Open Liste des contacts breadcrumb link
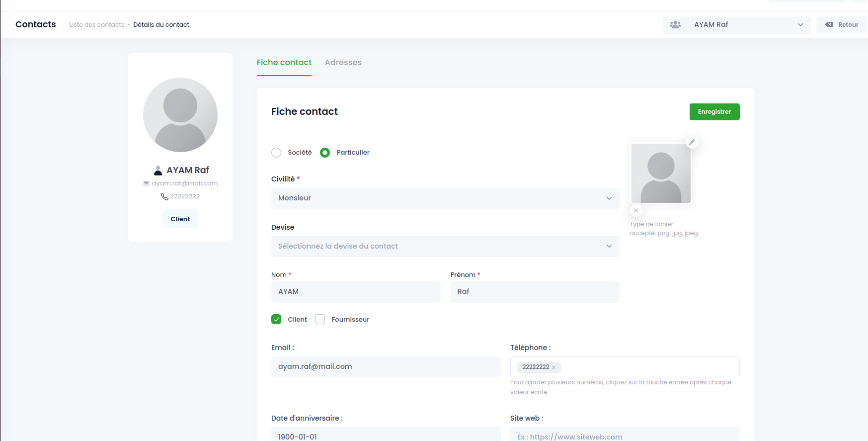Image resolution: width=868 pixels, height=441 pixels. click(97, 25)
